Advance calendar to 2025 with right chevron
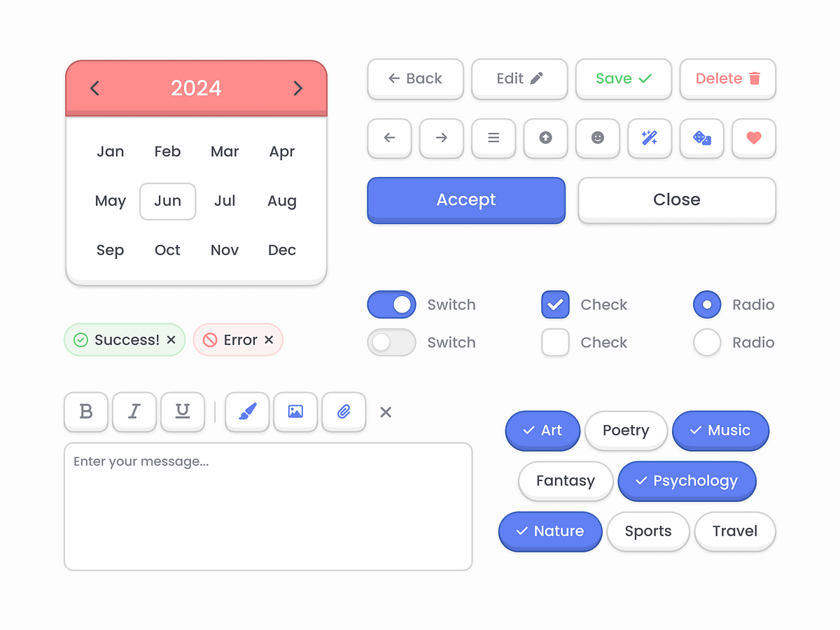Screen dimensions: 840x630 297,88
